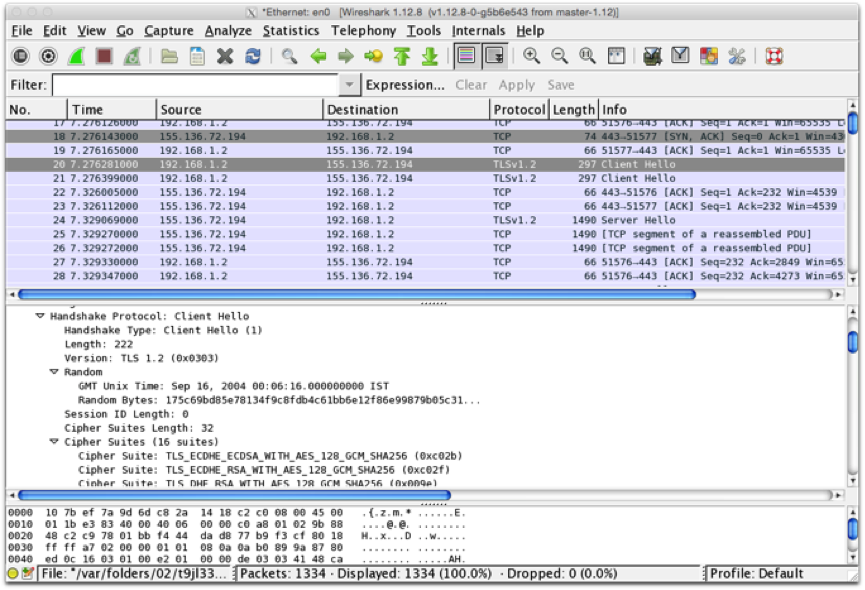865x590 pixels.
Task: Start a new live capture
Action: [76, 55]
